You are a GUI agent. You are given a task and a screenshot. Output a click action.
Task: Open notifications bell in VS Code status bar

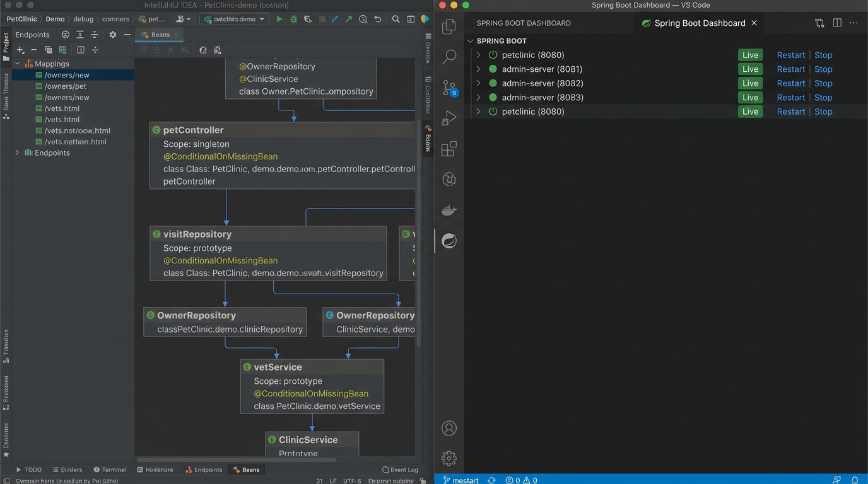855,480
